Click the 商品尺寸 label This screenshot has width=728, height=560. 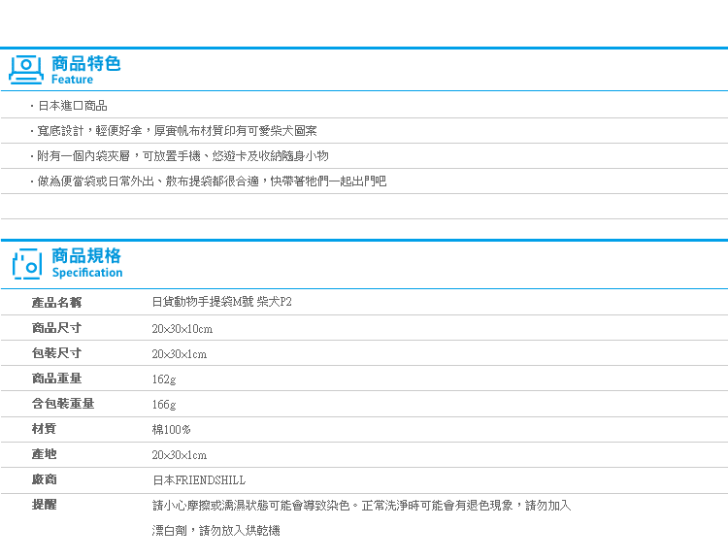(x=56, y=328)
